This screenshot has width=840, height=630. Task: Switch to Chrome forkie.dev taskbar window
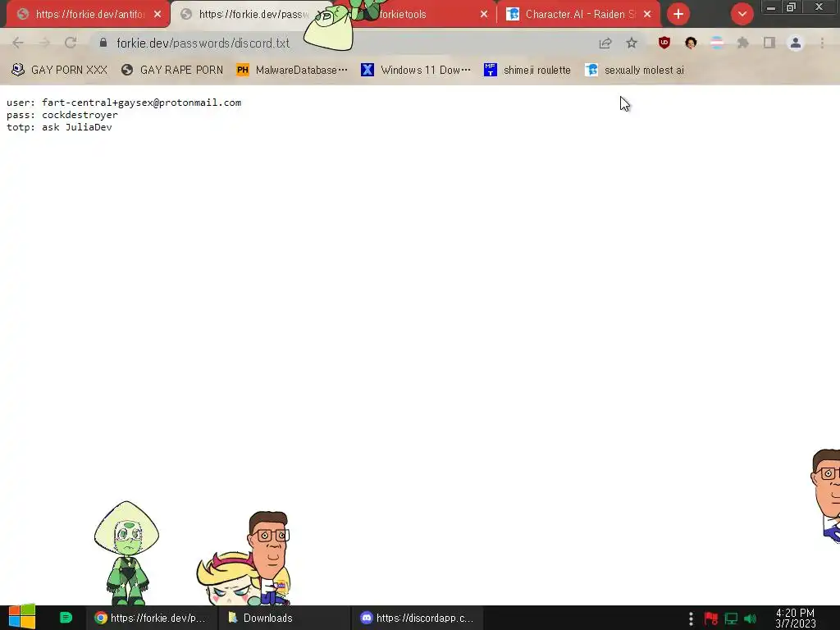(x=151, y=618)
